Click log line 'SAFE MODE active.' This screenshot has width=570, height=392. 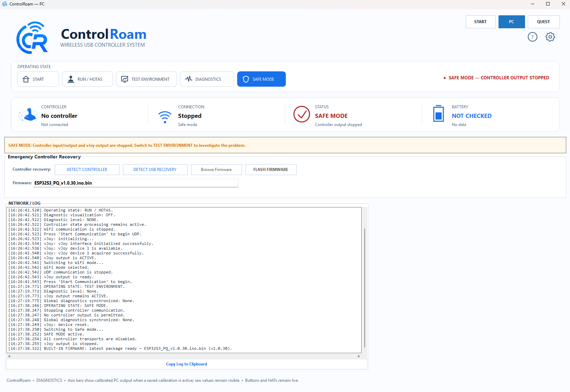click(x=46, y=334)
